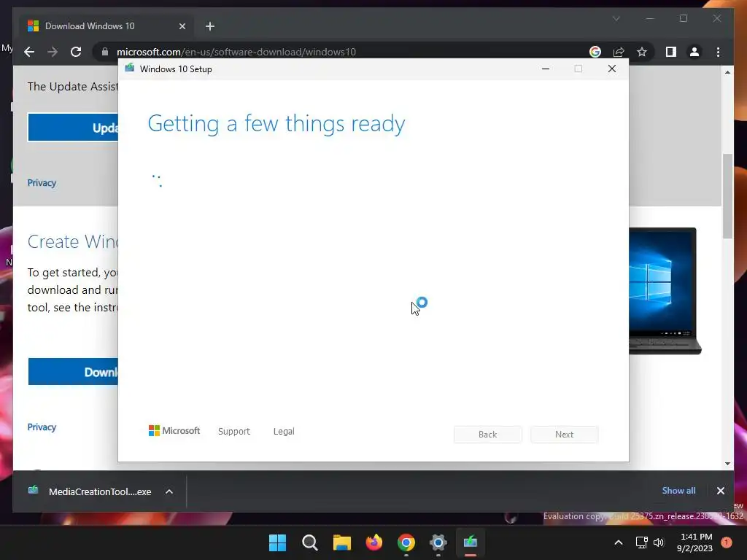Click the Next button in Setup

565,435
